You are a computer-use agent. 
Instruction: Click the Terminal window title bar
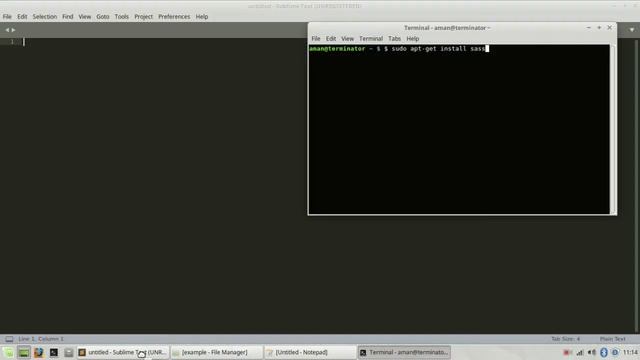point(447,28)
